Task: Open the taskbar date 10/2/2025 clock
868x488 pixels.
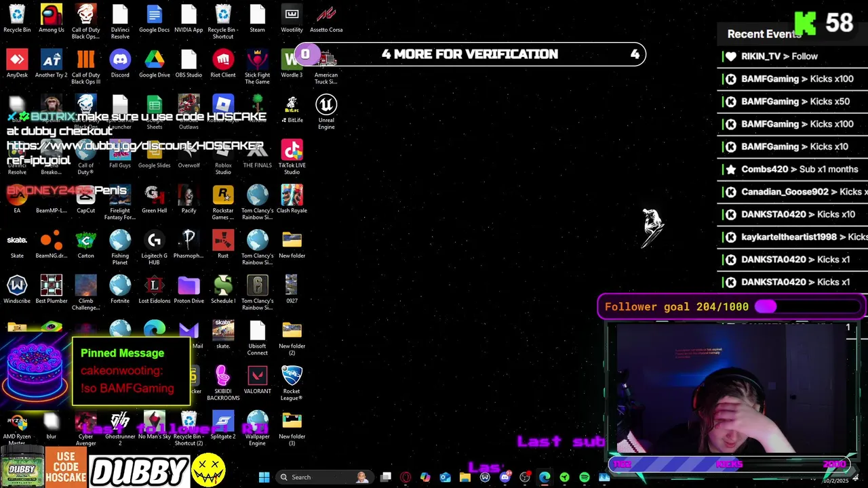Action: [x=835, y=481]
